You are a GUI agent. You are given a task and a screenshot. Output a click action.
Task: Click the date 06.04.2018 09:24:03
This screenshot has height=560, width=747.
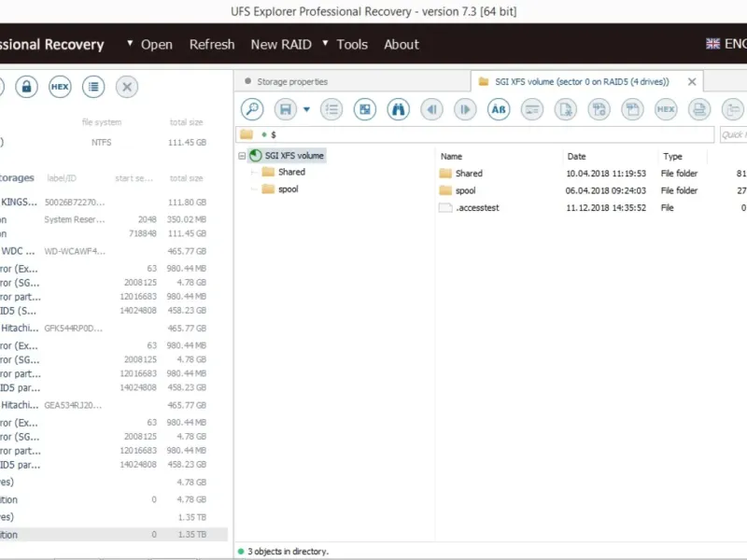(606, 190)
